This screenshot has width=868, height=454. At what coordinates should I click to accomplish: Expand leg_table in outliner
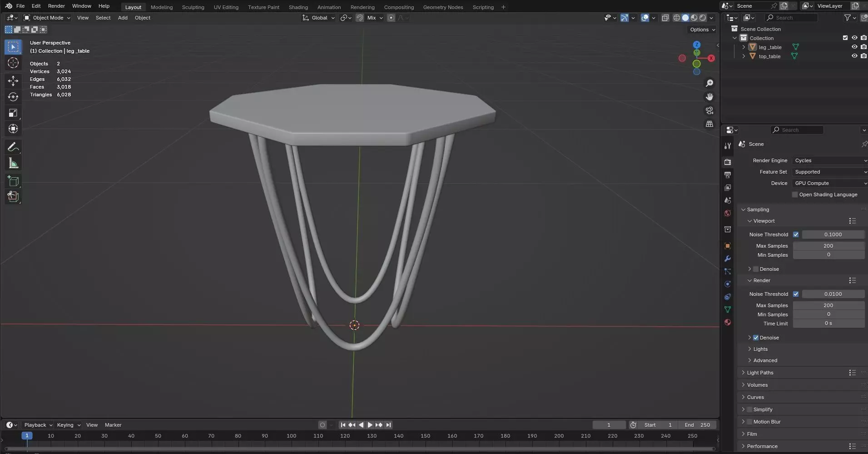click(744, 47)
